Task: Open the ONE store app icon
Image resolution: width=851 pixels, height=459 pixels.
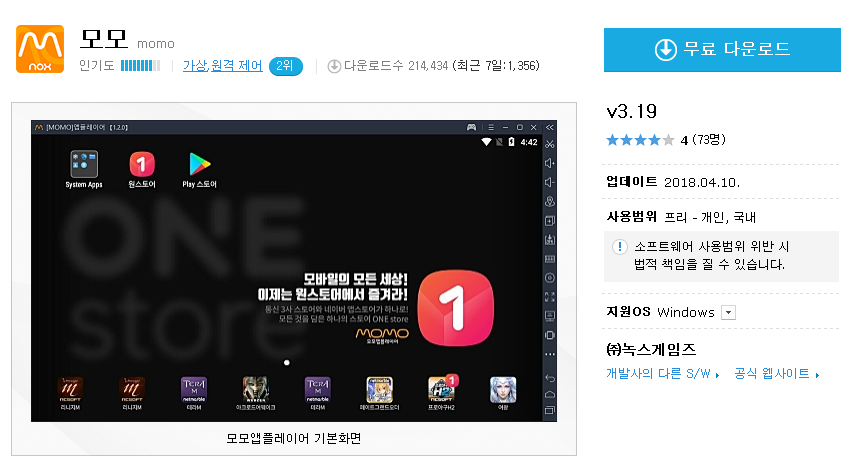Action: click(142, 164)
